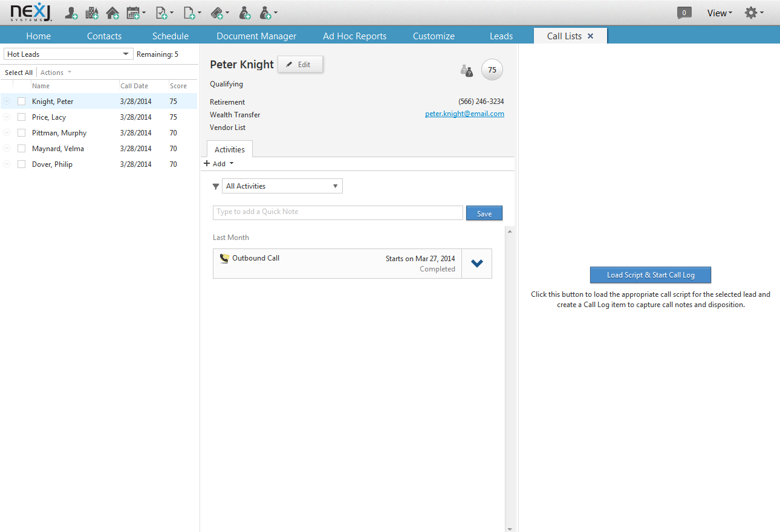Click the add household house icon
The image size is (780, 532).
(x=112, y=13)
